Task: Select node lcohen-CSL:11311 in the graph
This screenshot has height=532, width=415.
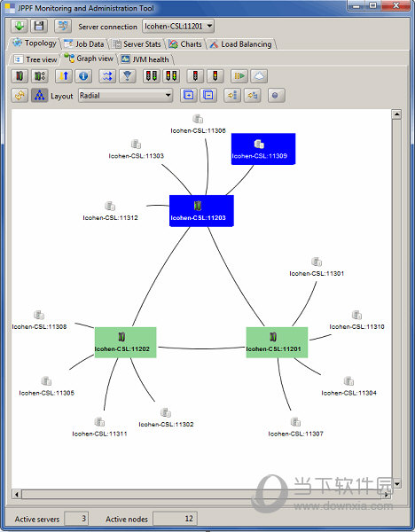Action: (99, 427)
